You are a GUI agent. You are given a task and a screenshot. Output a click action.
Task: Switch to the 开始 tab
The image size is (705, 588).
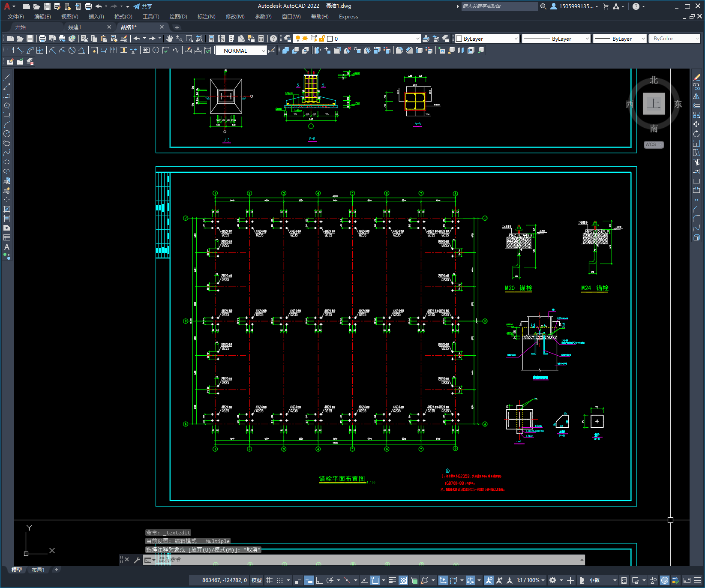click(x=21, y=27)
